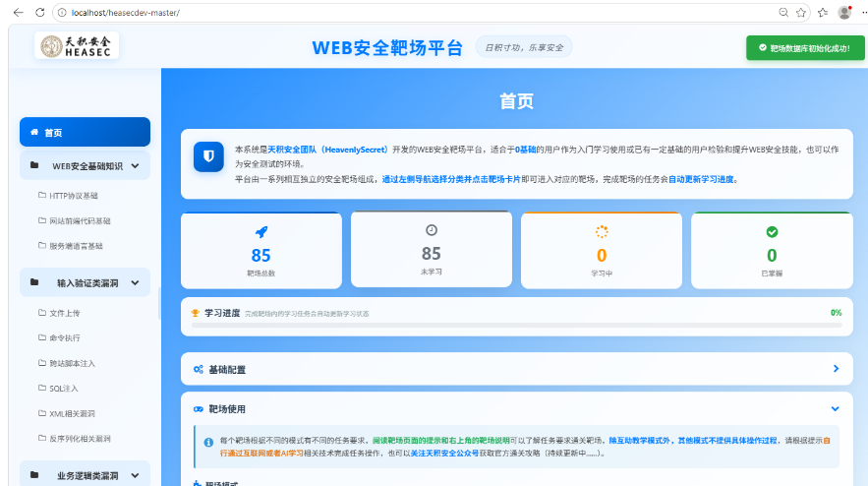The width and height of the screenshot is (868, 486).
Task: Click 关注天积安全公众号 link text
Action: [x=444, y=454]
